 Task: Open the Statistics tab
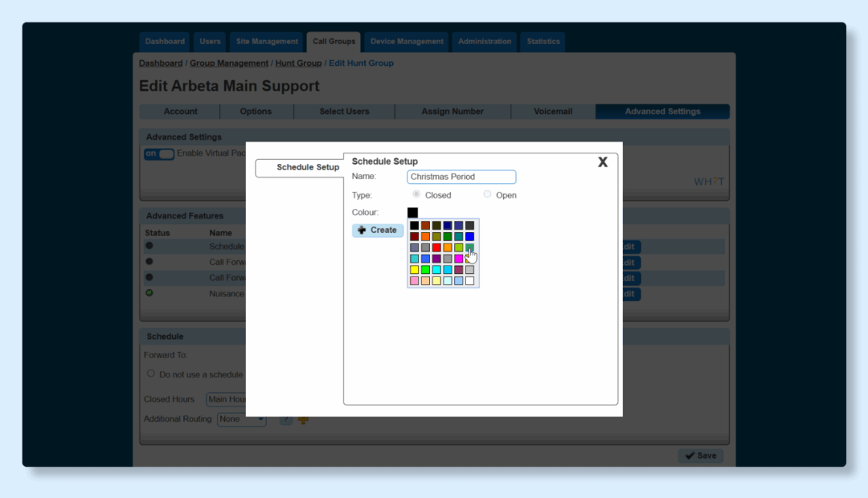click(x=543, y=42)
